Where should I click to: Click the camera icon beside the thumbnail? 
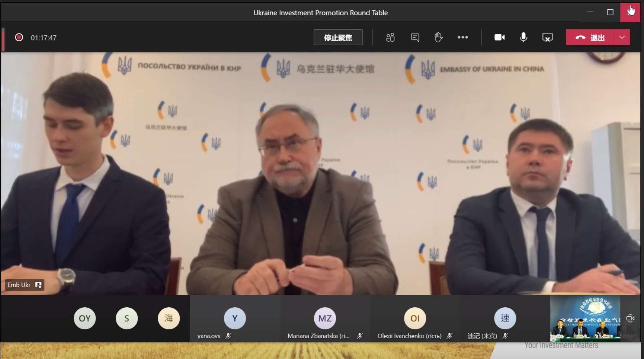point(630,318)
